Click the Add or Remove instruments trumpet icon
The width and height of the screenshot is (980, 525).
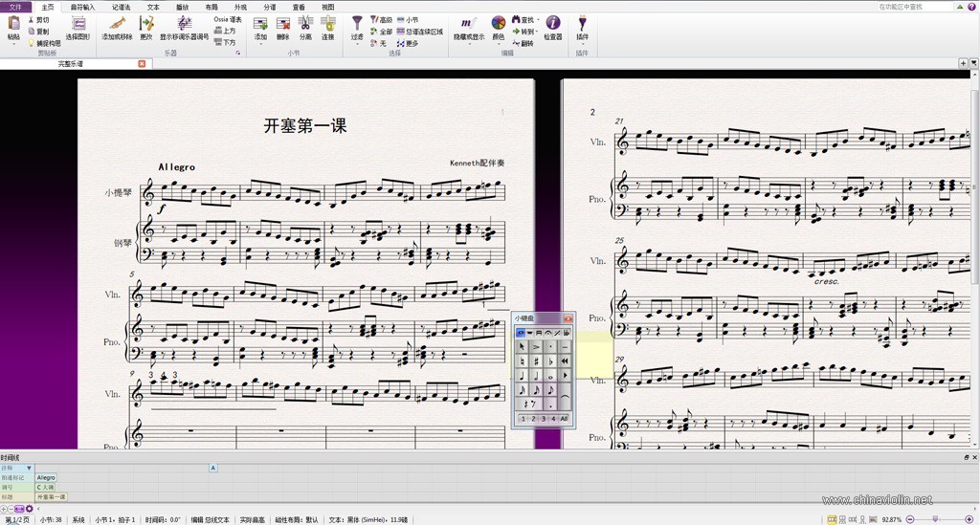click(117, 24)
